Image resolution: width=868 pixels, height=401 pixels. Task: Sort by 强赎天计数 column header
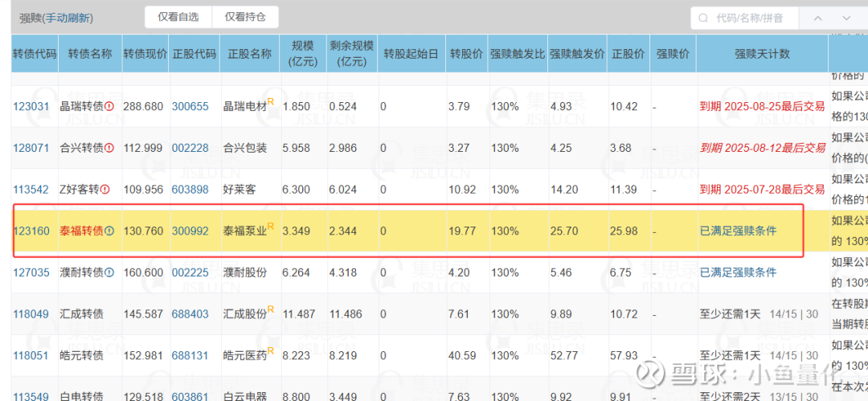point(762,55)
